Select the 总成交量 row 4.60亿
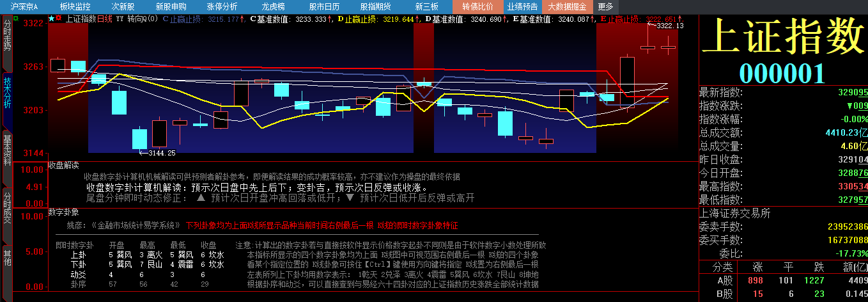The image size is (868, 302). point(783,147)
